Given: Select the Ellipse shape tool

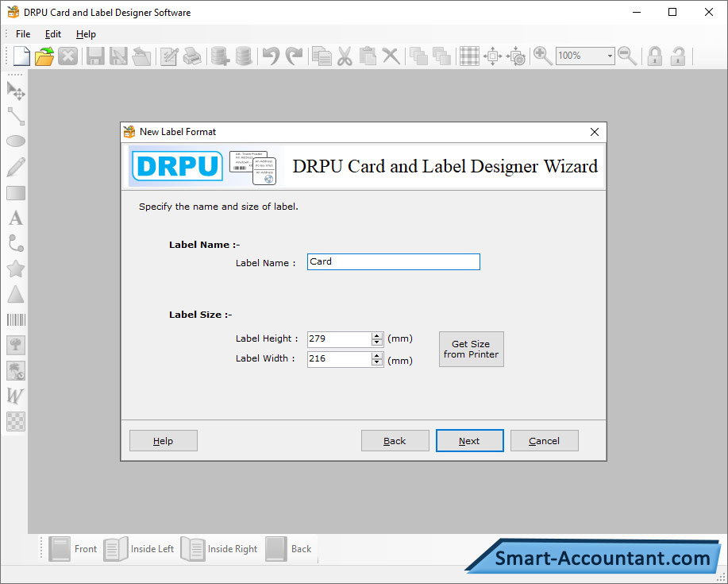Looking at the screenshot, I should click(x=16, y=141).
